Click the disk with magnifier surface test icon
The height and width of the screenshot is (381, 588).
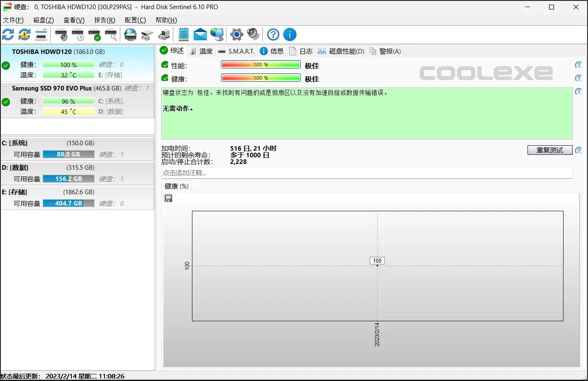point(111,34)
